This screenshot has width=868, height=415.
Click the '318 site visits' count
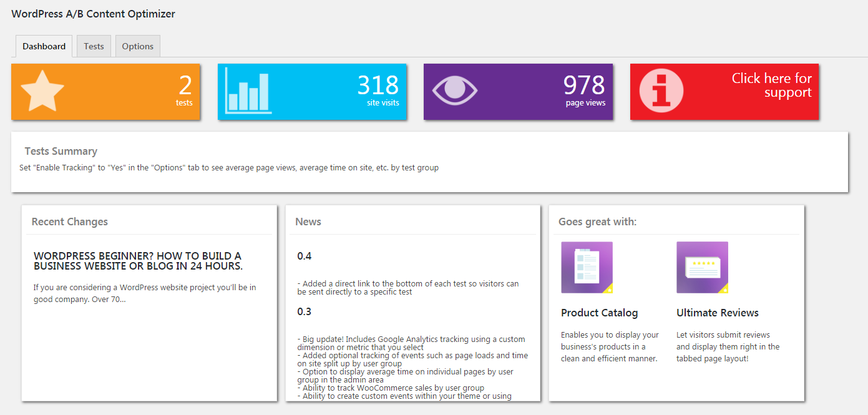[378, 90]
